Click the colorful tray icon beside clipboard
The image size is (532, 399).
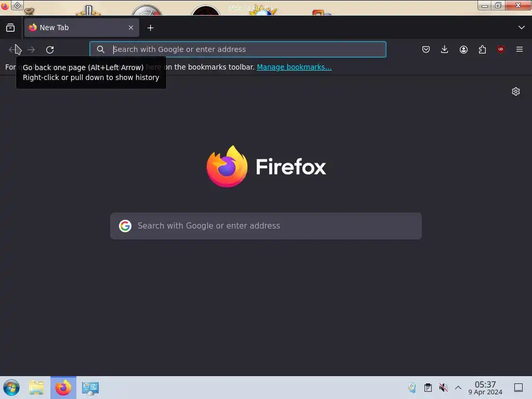(x=412, y=388)
